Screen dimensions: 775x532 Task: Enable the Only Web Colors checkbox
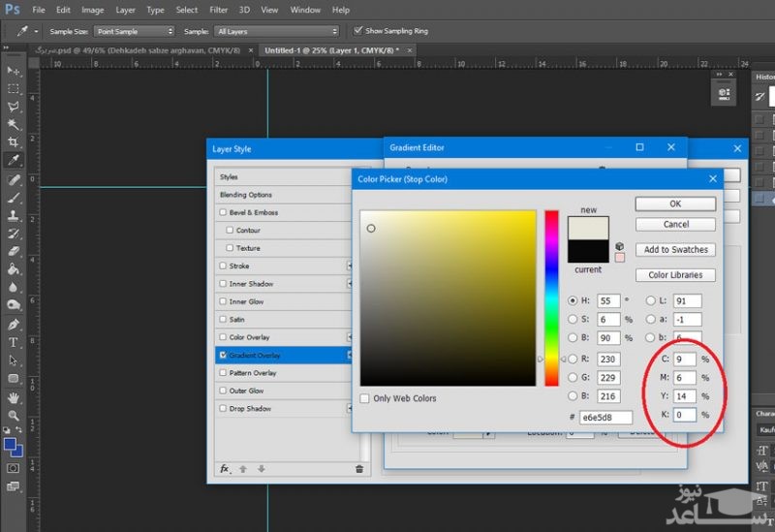coord(365,398)
